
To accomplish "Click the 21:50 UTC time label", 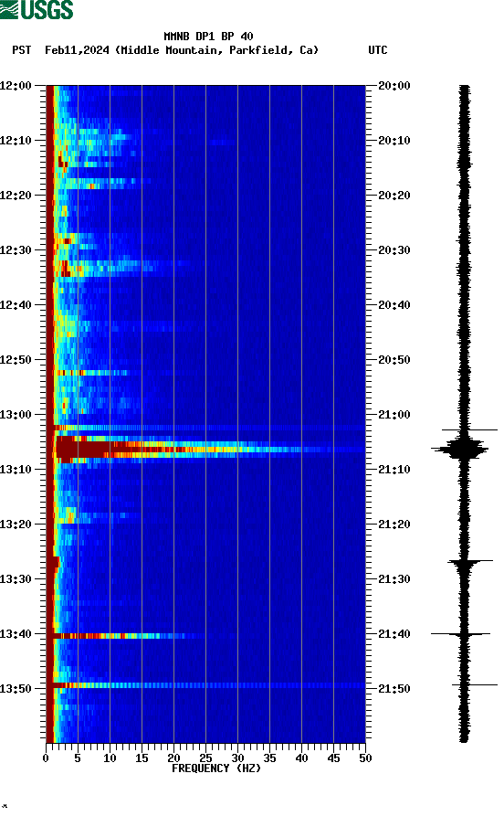I will click(x=394, y=688).
